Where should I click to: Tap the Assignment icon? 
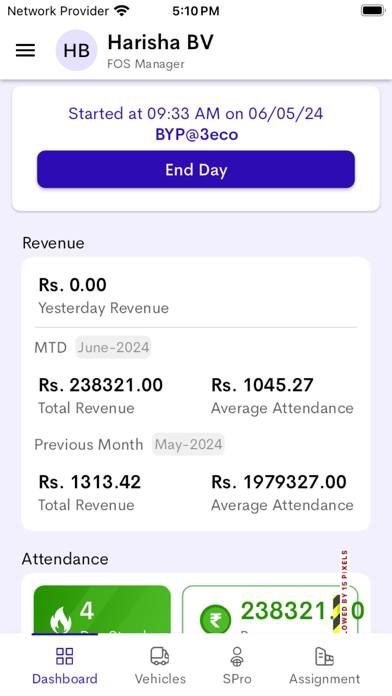(324, 656)
